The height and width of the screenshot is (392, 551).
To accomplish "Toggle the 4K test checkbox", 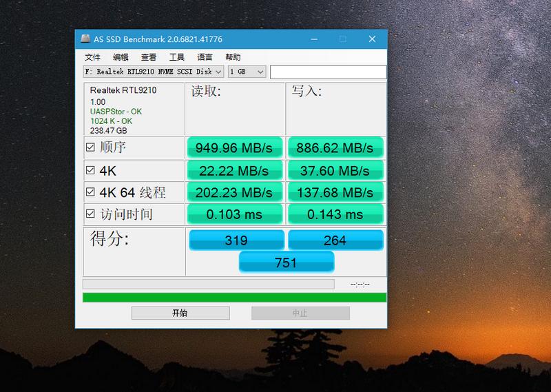I will (x=90, y=171).
